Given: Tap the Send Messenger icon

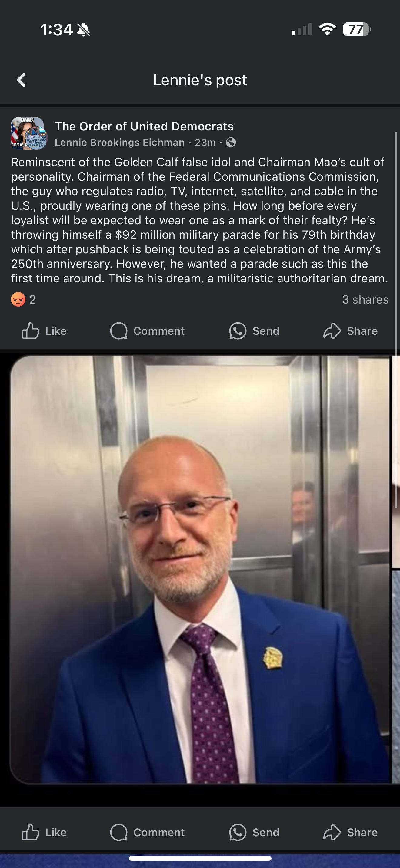Looking at the screenshot, I should click(x=238, y=330).
